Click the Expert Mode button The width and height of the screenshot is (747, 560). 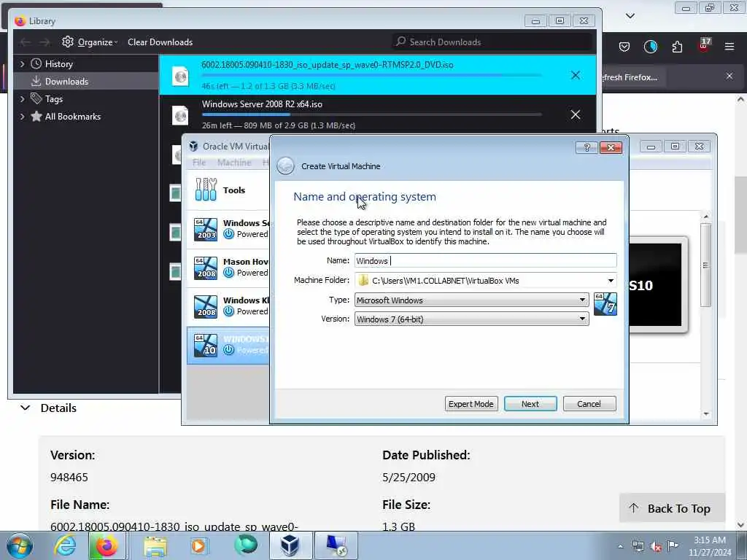(471, 404)
